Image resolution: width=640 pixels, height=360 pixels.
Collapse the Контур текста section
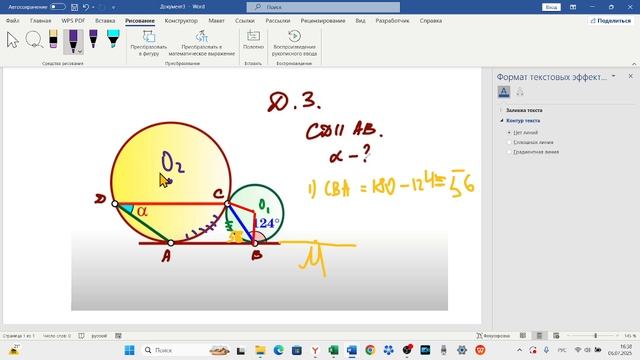point(523,121)
